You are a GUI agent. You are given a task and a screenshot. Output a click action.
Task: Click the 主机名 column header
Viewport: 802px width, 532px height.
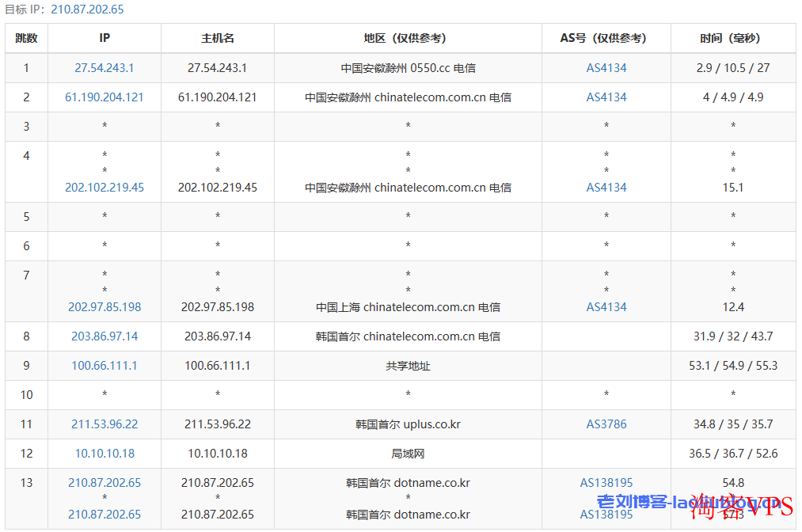click(218, 38)
